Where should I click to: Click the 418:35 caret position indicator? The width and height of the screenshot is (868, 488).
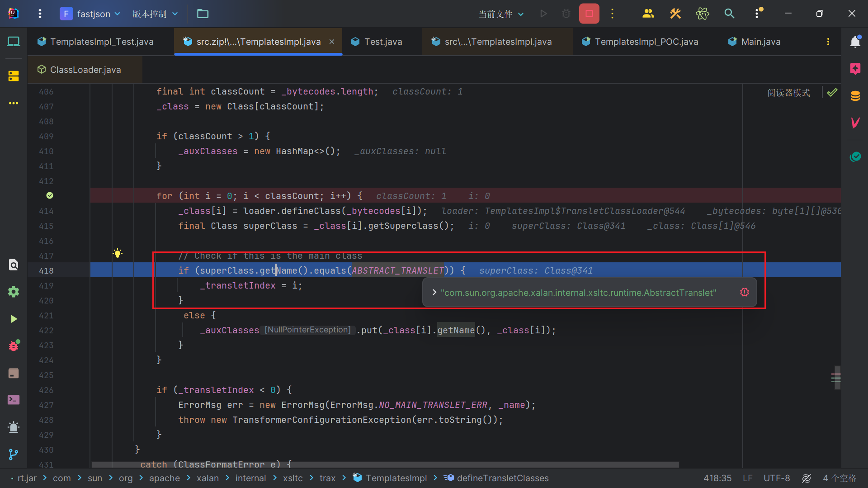pos(717,479)
